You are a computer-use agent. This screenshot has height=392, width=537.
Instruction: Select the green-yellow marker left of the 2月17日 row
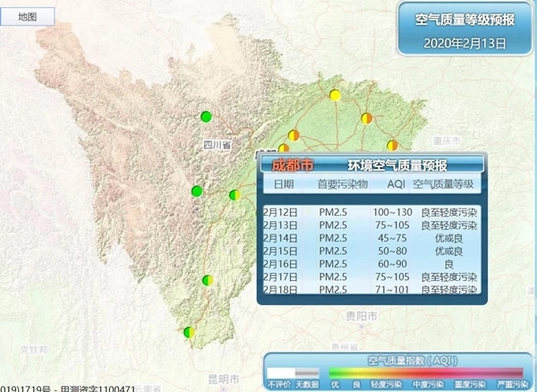208,280
